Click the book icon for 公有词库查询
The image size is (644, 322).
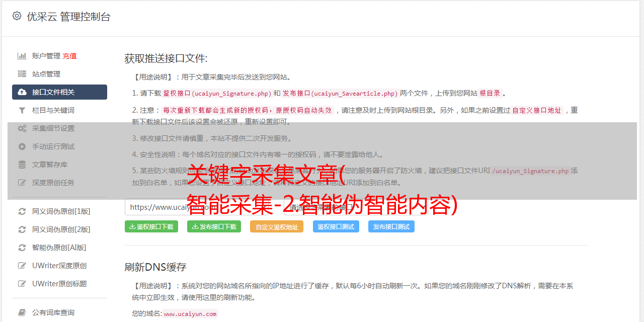22,312
